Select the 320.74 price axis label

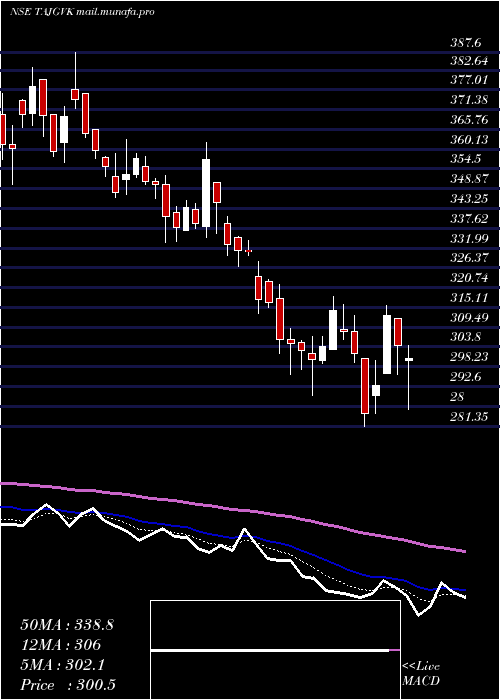[470, 278]
